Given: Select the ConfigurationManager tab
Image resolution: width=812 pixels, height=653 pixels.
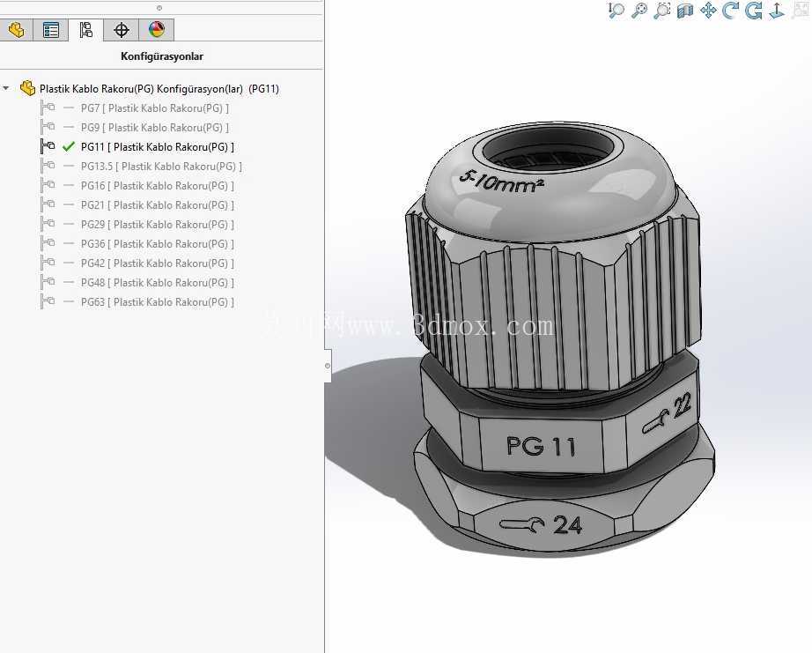Looking at the screenshot, I should click(86, 30).
